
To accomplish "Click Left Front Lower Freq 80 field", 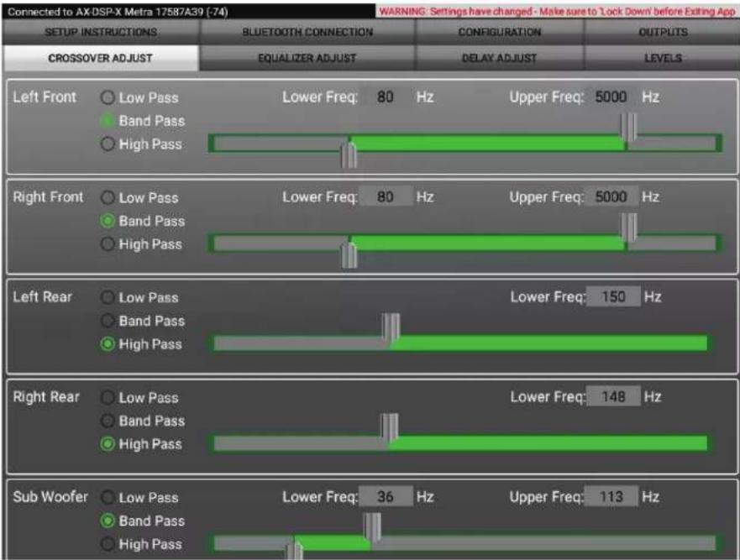I will tap(385, 97).
